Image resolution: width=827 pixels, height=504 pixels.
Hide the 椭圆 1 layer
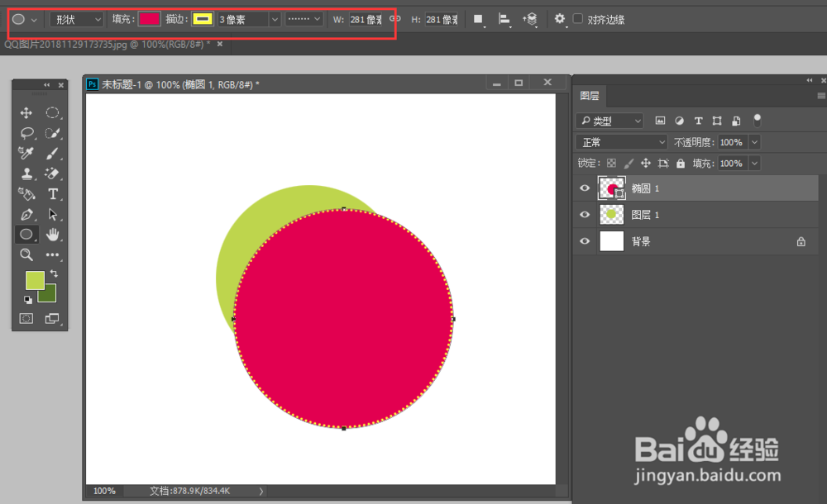(585, 188)
